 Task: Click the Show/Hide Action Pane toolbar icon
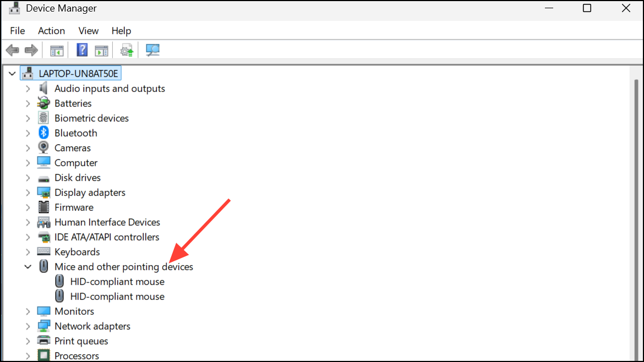click(101, 51)
